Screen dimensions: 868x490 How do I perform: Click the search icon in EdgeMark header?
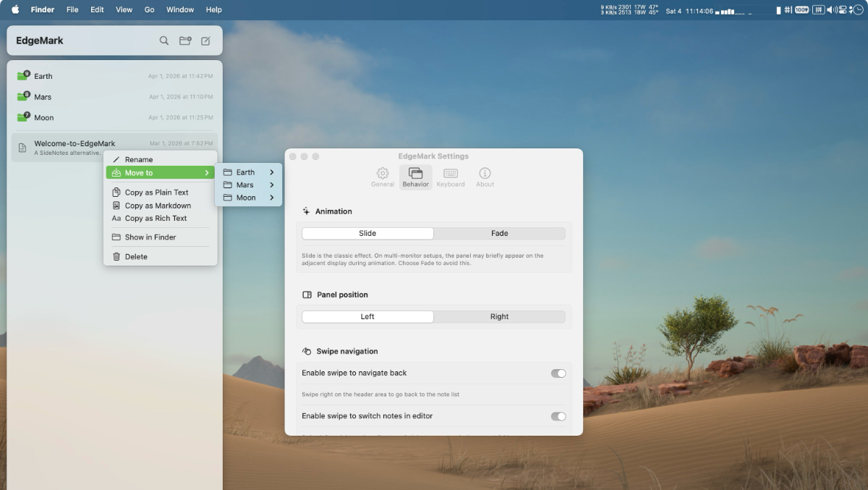(164, 41)
